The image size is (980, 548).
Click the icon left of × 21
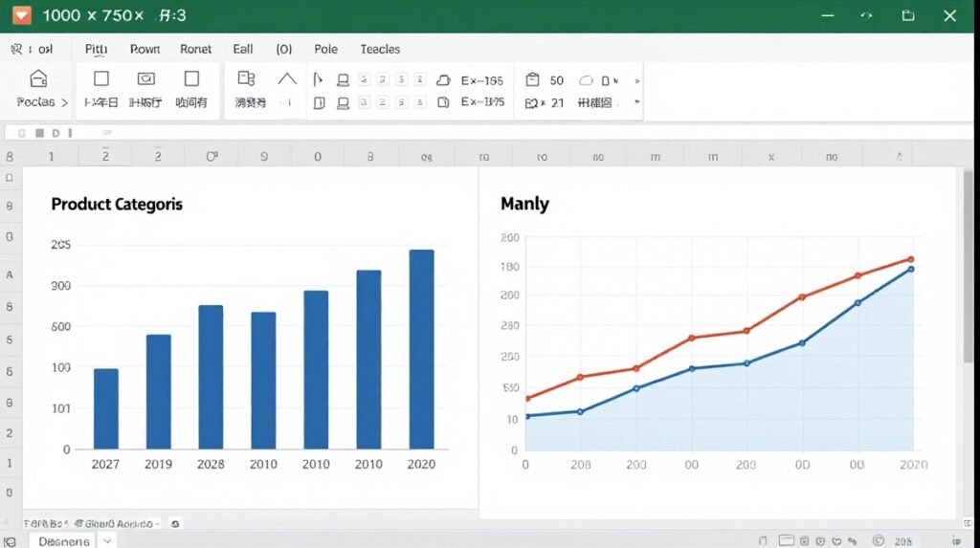pyautogui.click(x=530, y=103)
